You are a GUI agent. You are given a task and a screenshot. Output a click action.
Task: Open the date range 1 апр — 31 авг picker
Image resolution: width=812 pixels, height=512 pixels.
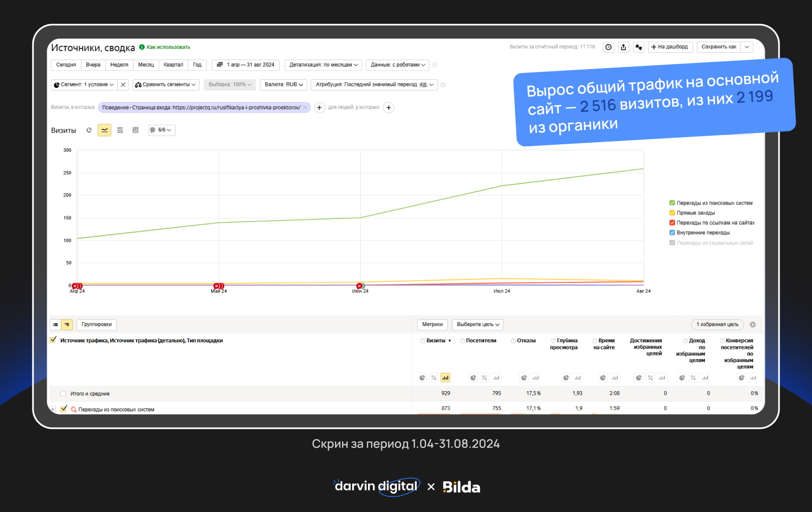pos(246,65)
